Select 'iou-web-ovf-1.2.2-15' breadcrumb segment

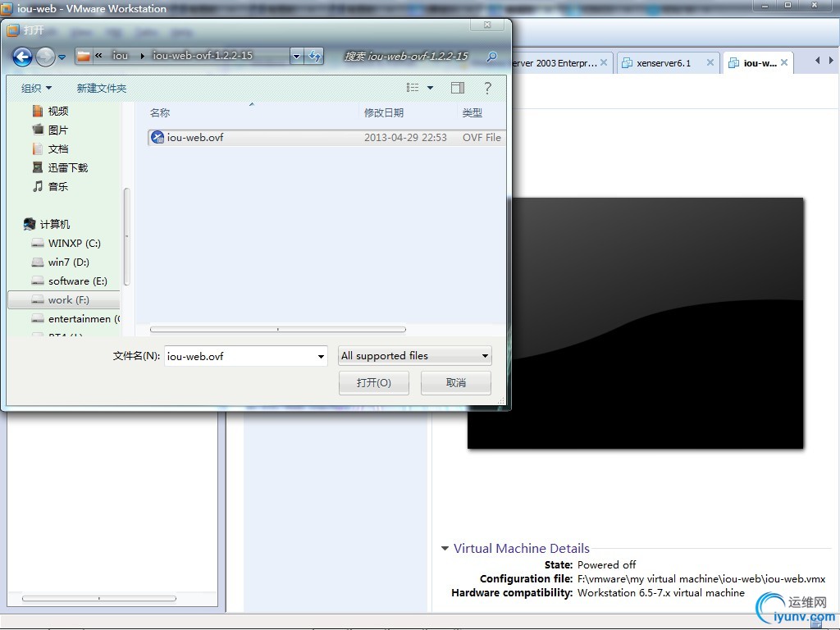(x=203, y=55)
